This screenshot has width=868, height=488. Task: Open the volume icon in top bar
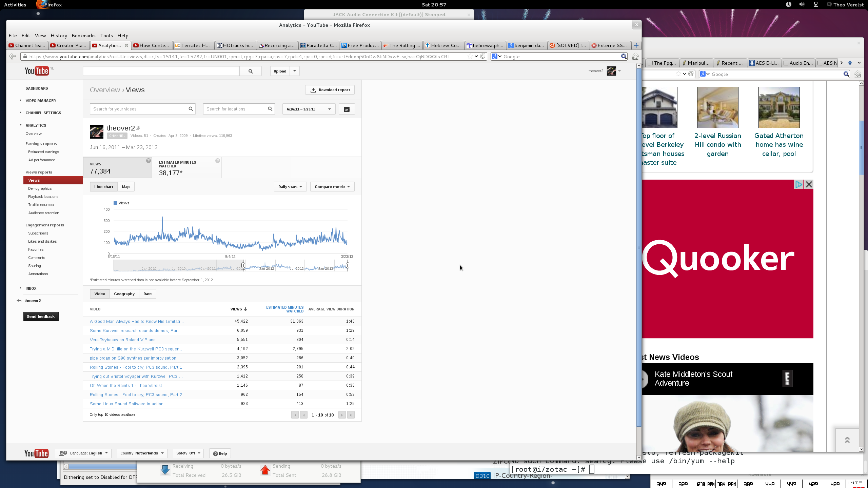pyautogui.click(x=802, y=4)
